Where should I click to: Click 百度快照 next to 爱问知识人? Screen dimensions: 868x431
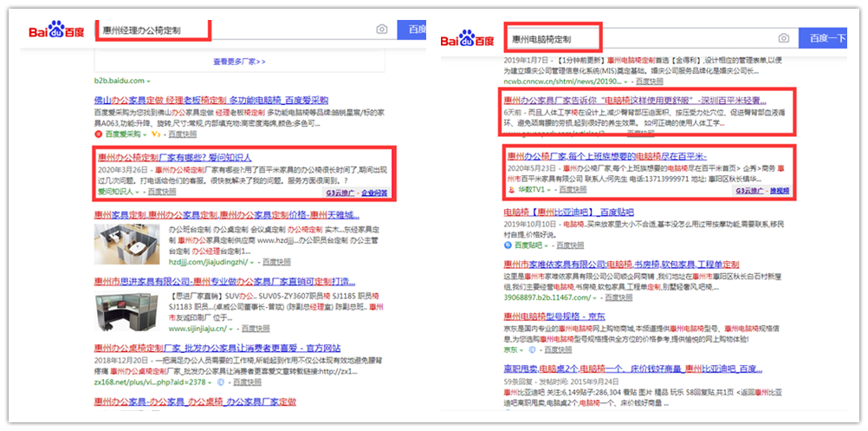pos(162,193)
